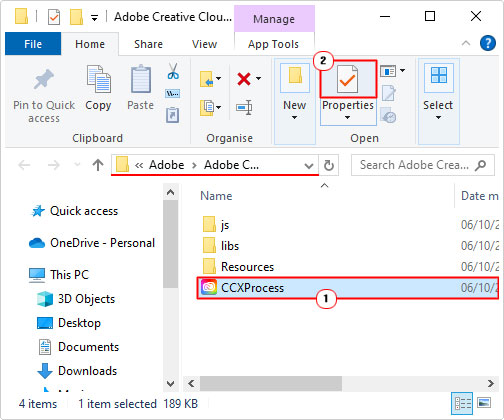This screenshot has height=420, width=504.
Task: Click the red Delete X icon
Action: pyautogui.click(x=244, y=79)
